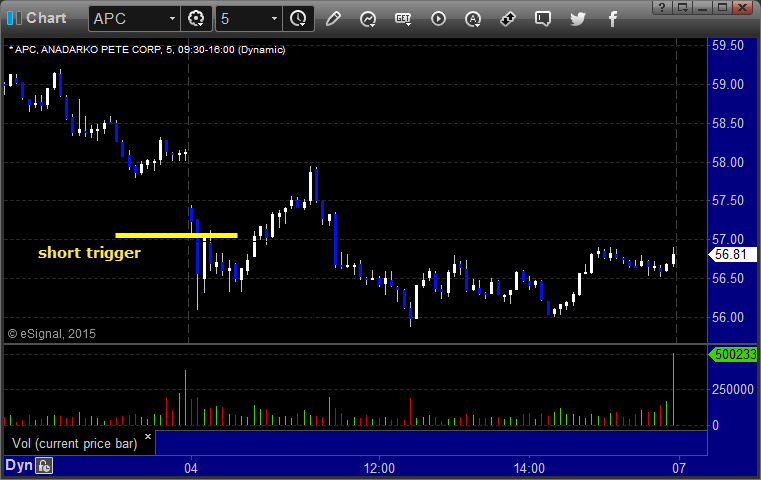Viewport: 761px width, 480px height.
Task: Click the 56.00 price axis label
Action: [x=728, y=317]
